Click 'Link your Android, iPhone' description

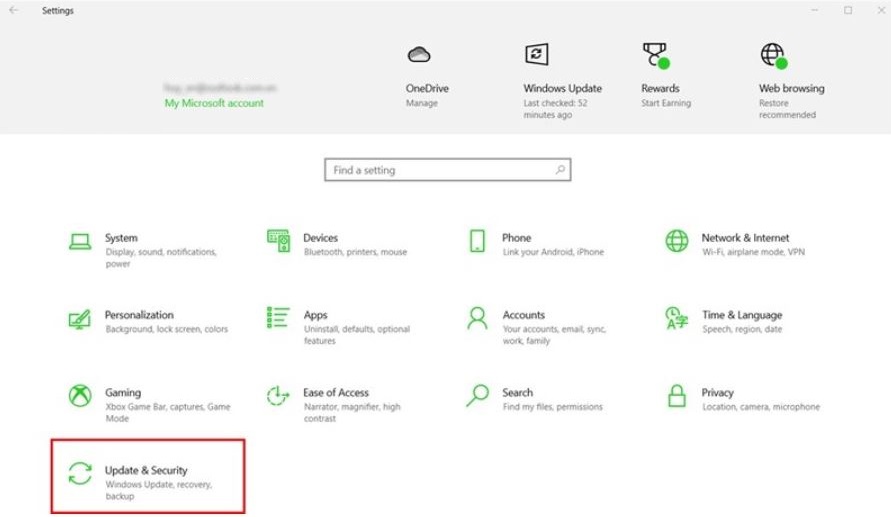click(x=553, y=252)
